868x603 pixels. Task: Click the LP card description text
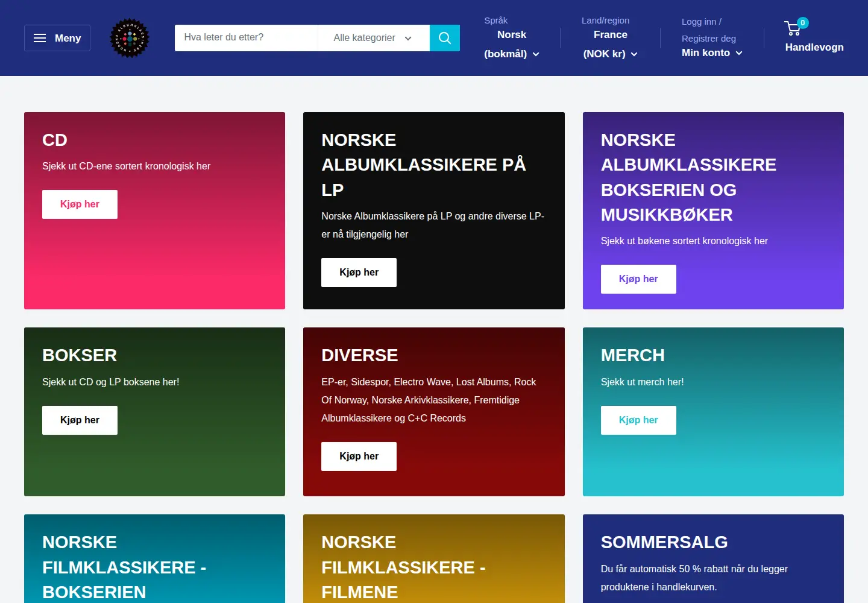tap(433, 226)
